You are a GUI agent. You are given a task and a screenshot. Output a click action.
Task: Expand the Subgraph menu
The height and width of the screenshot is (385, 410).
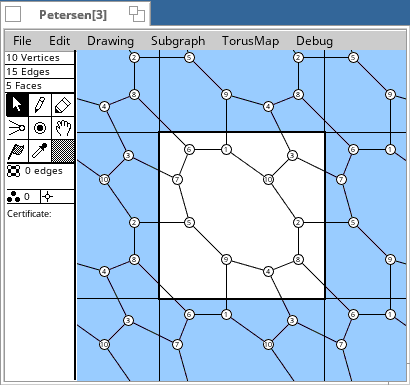(x=178, y=41)
